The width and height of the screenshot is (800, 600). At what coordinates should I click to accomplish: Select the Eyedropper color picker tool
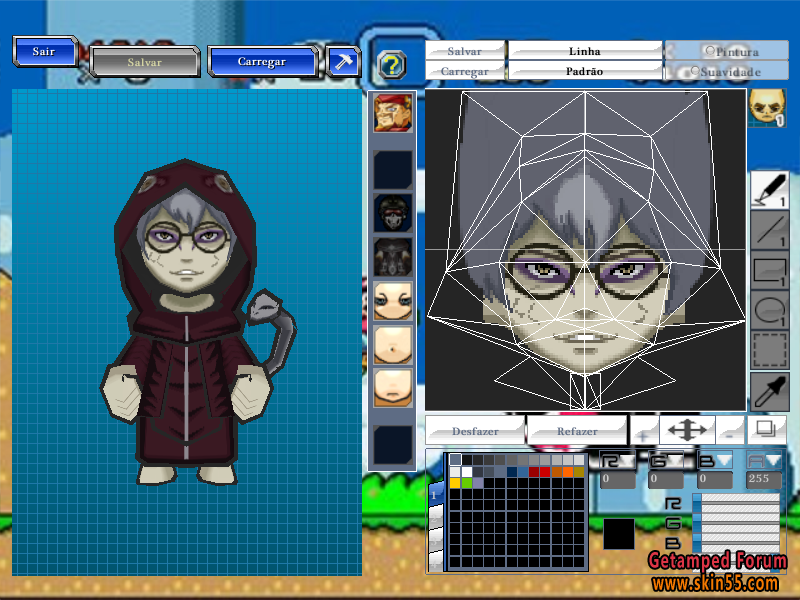(769, 391)
